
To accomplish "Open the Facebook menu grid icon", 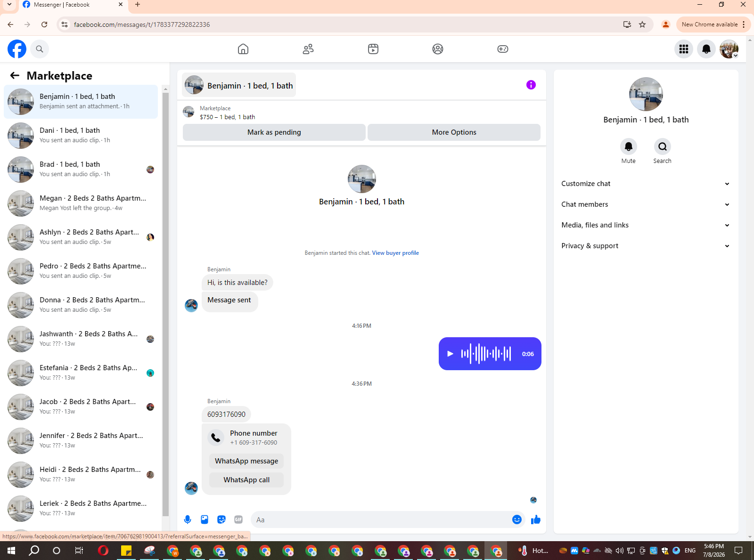I will tap(684, 49).
